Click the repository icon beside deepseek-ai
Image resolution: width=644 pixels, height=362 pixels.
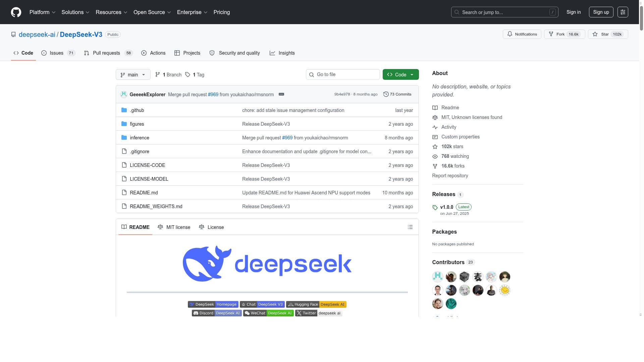(13, 35)
